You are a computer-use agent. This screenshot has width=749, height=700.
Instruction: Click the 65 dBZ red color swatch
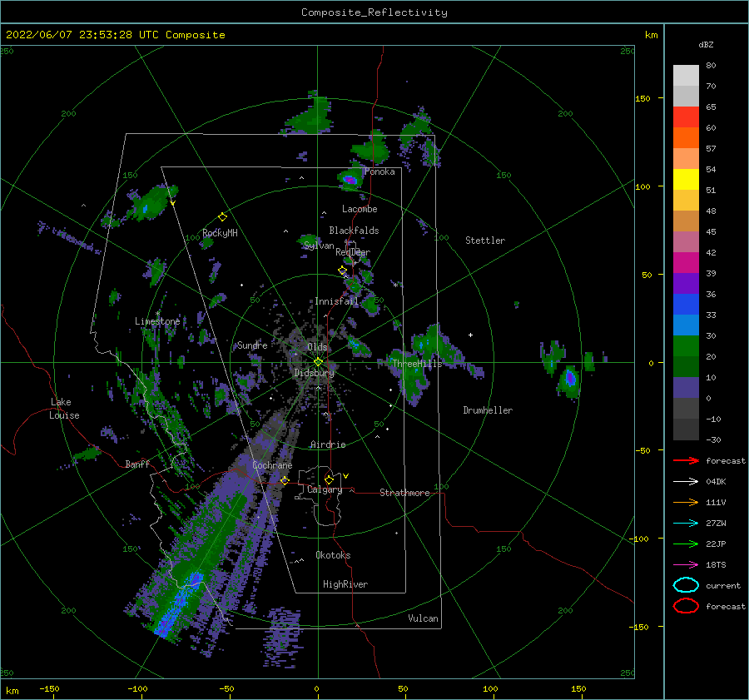tap(686, 117)
